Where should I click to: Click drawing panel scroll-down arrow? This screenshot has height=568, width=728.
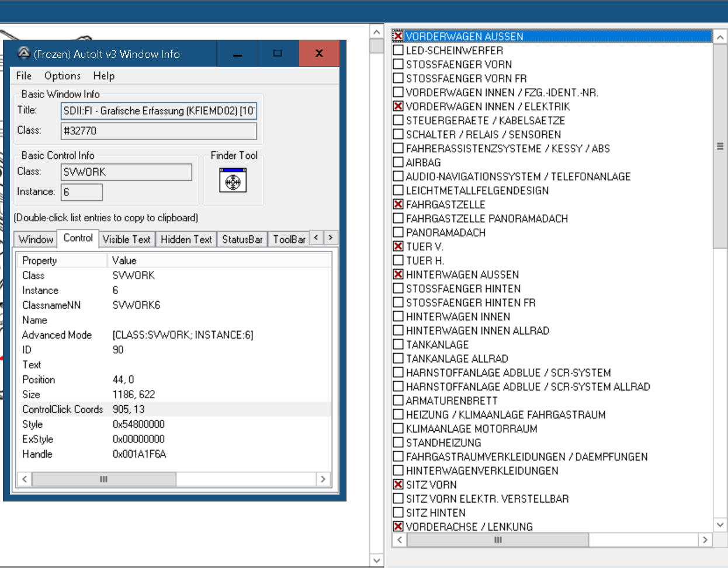pos(377,560)
